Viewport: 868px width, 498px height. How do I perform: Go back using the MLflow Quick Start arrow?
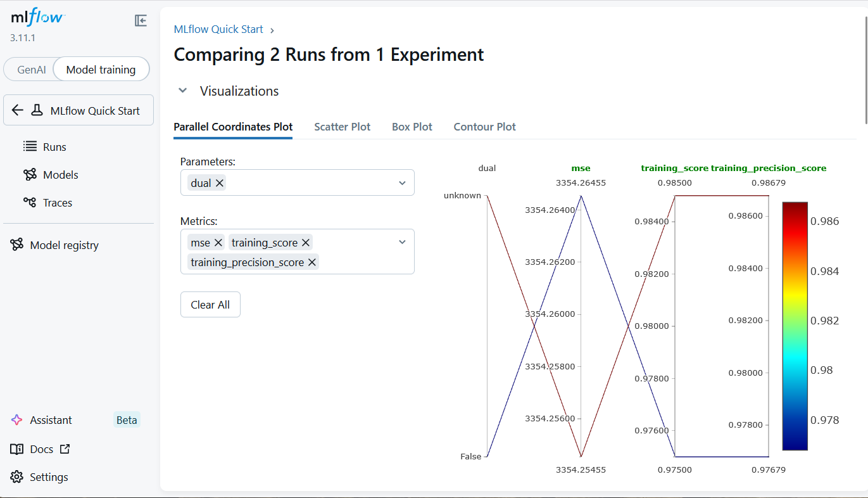(18, 110)
